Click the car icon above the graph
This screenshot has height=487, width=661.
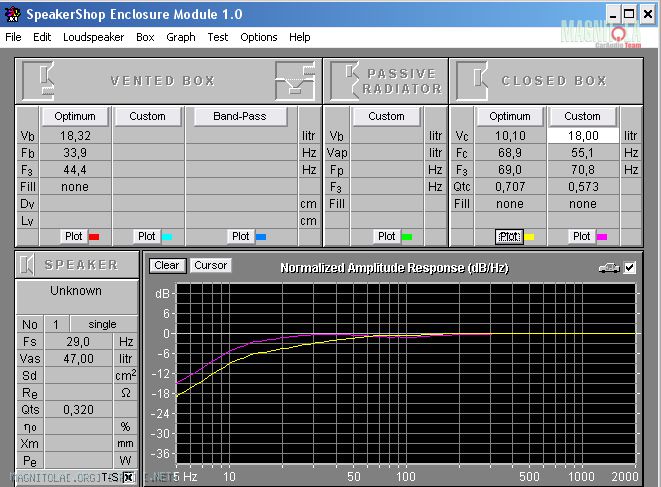point(607,268)
